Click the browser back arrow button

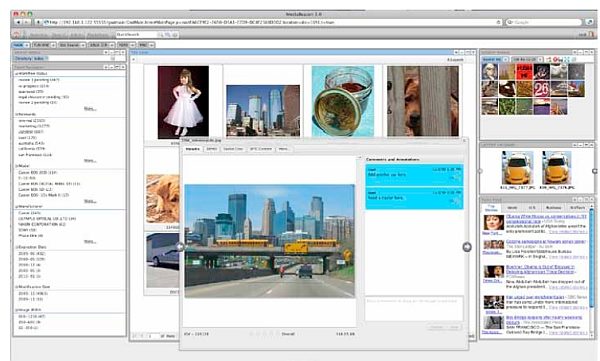point(18,22)
